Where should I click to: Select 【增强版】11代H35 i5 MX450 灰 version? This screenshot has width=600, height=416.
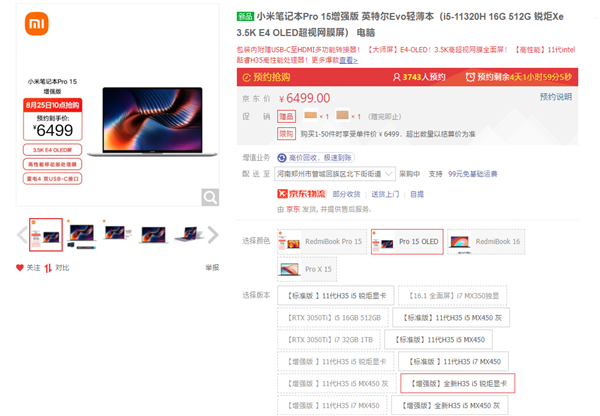[x=336, y=383]
